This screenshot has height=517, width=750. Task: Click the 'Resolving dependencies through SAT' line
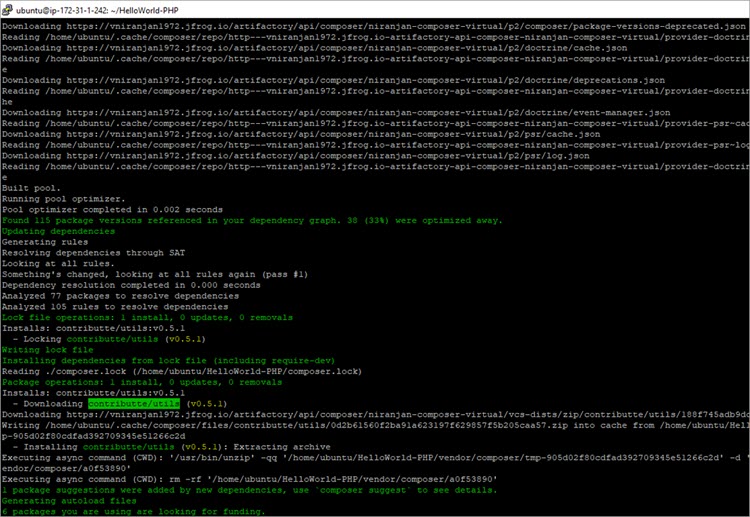(94, 253)
